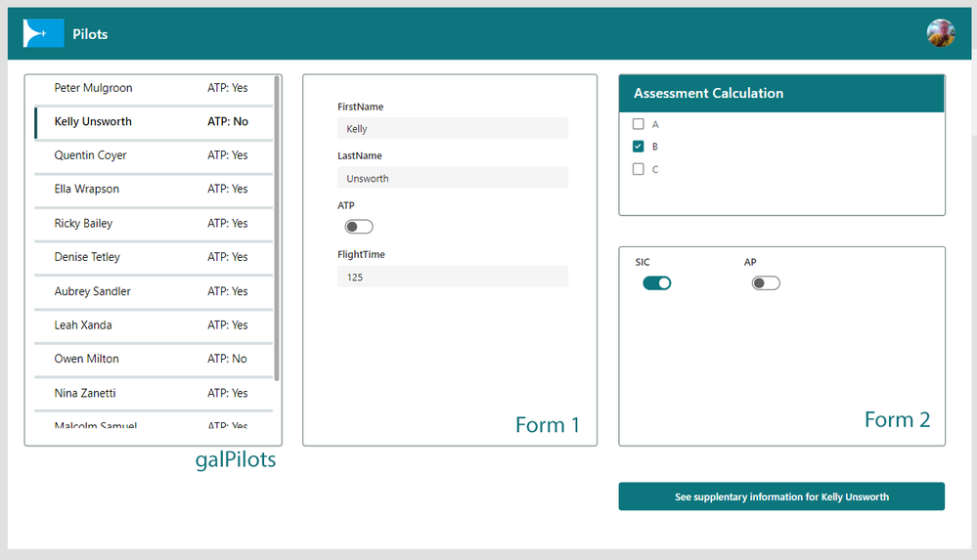Select Quentin Coyer in the pilots list
This screenshot has height=560, width=977.
coord(154,155)
